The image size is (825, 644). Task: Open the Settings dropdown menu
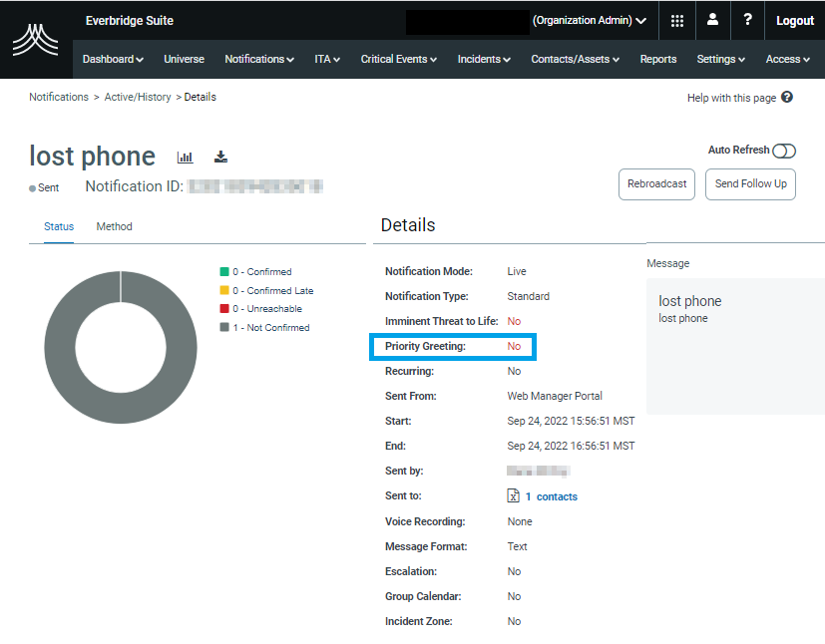pos(721,60)
